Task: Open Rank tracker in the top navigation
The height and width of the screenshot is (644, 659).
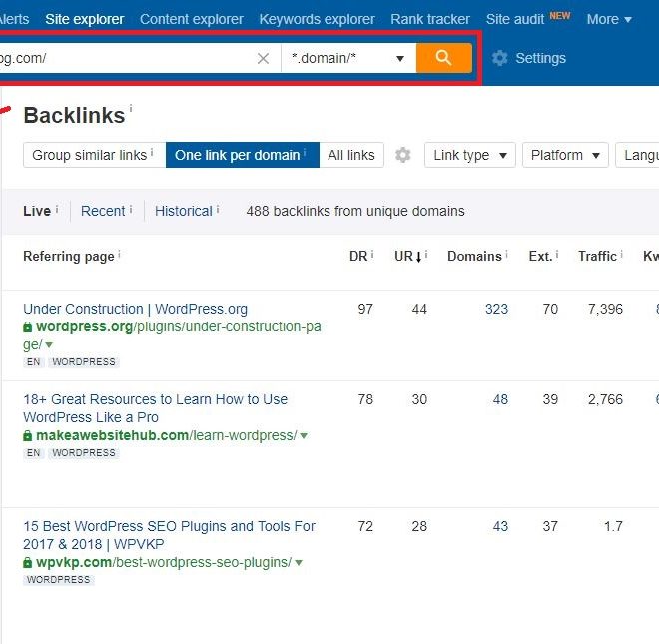Action: coord(430,19)
